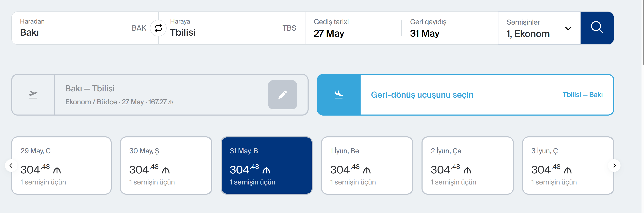
Task: Click the Haraya destination field Tbilisi
Action: pos(225,28)
